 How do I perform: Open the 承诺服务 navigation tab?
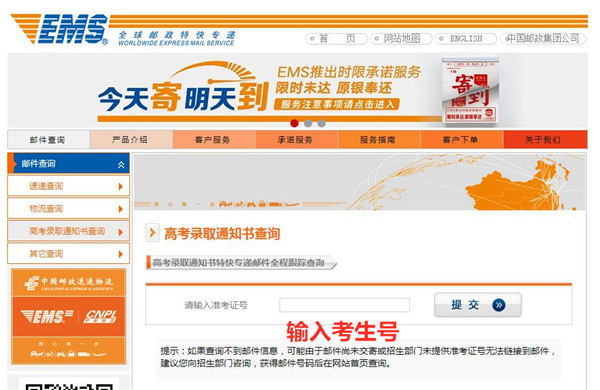[297, 140]
